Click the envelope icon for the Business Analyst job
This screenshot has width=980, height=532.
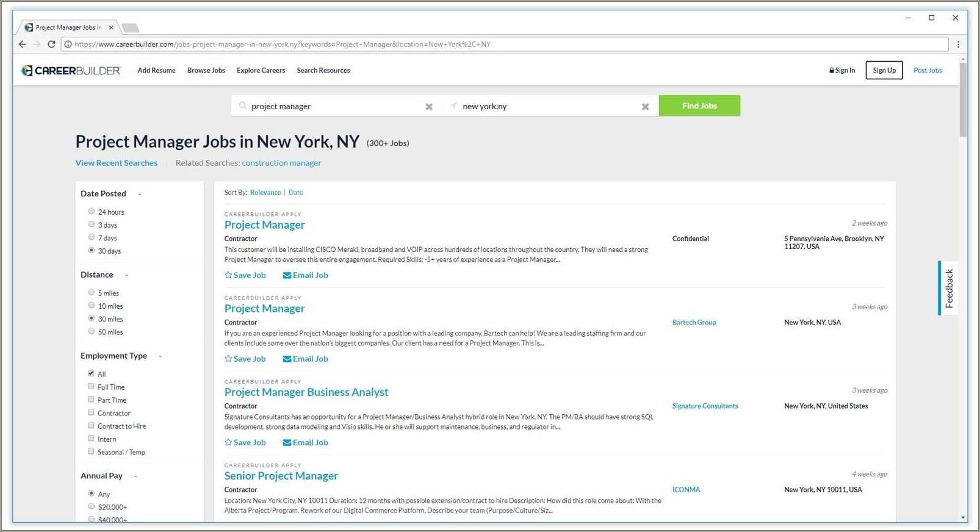tap(287, 442)
